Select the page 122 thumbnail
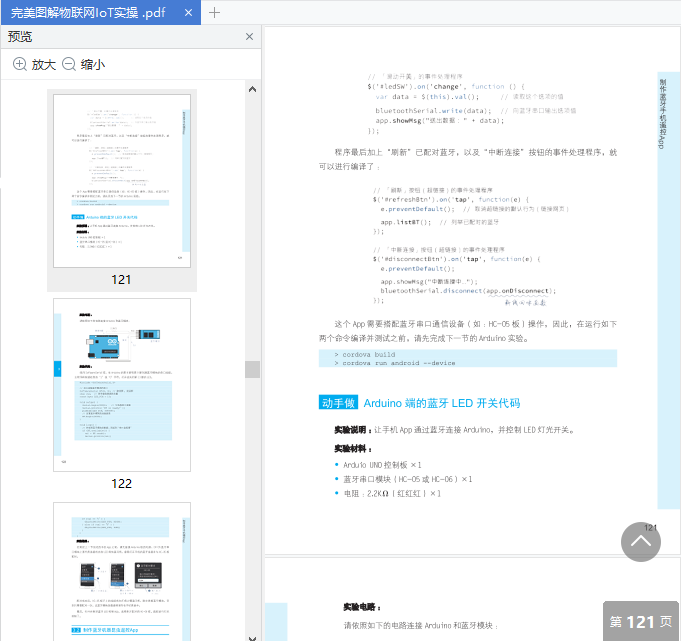This screenshot has height=641, width=681. pyautogui.click(x=122, y=385)
